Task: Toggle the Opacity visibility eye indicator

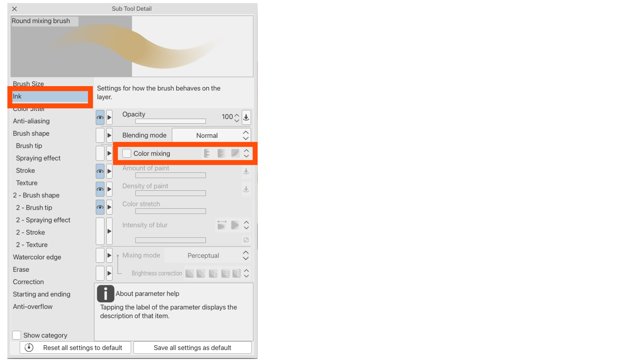Action: (x=100, y=117)
